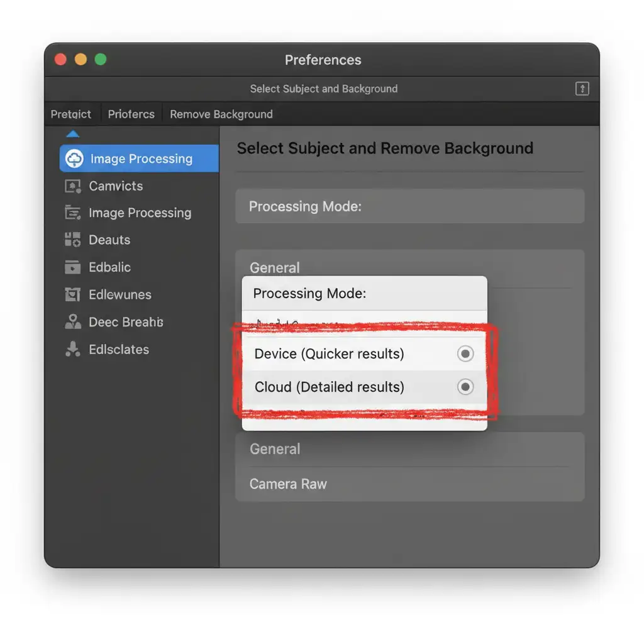Click the icon next to Camvicts
Screen dimensions: 644x644
(73, 186)
